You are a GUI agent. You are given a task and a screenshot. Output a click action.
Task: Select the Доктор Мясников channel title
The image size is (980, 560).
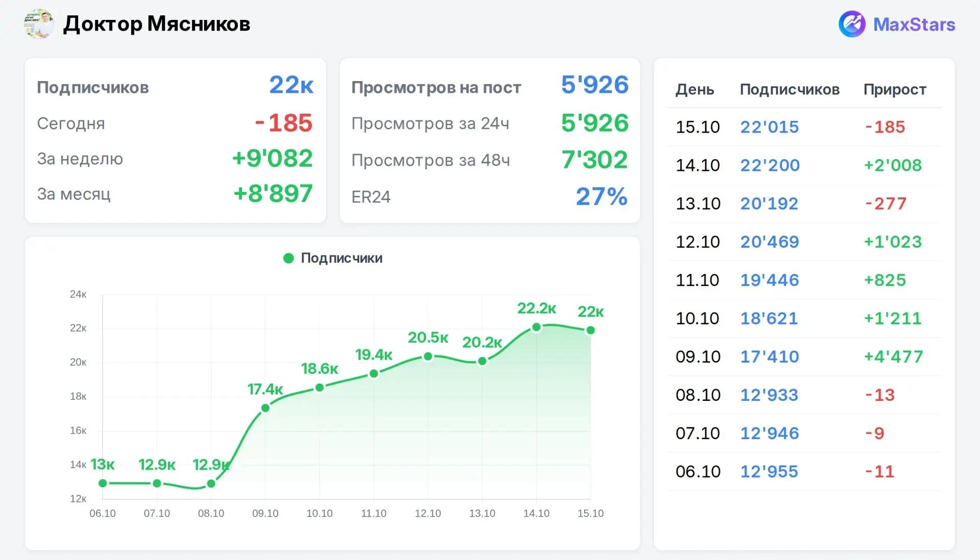click(x=157, y=24)
